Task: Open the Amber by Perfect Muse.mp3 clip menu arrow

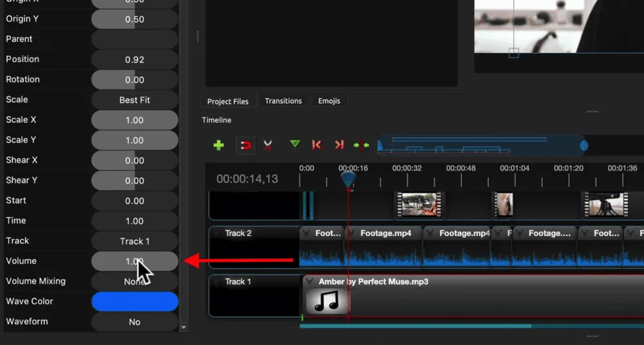Action: (x=310, y=282)
